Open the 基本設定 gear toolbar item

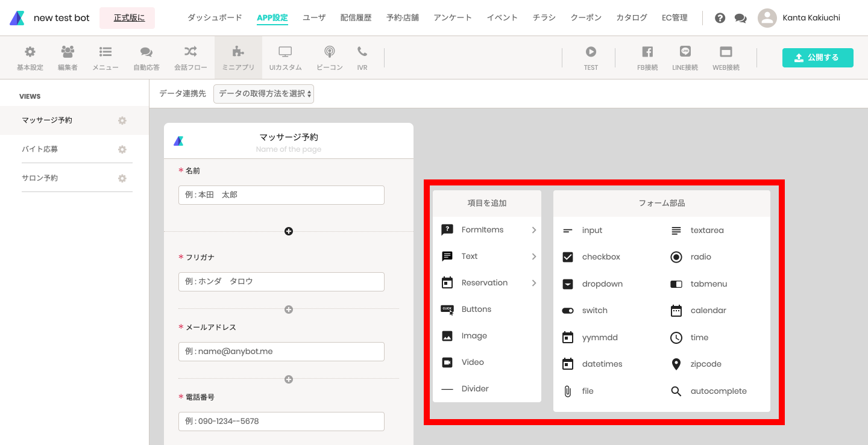pos(30,58)
